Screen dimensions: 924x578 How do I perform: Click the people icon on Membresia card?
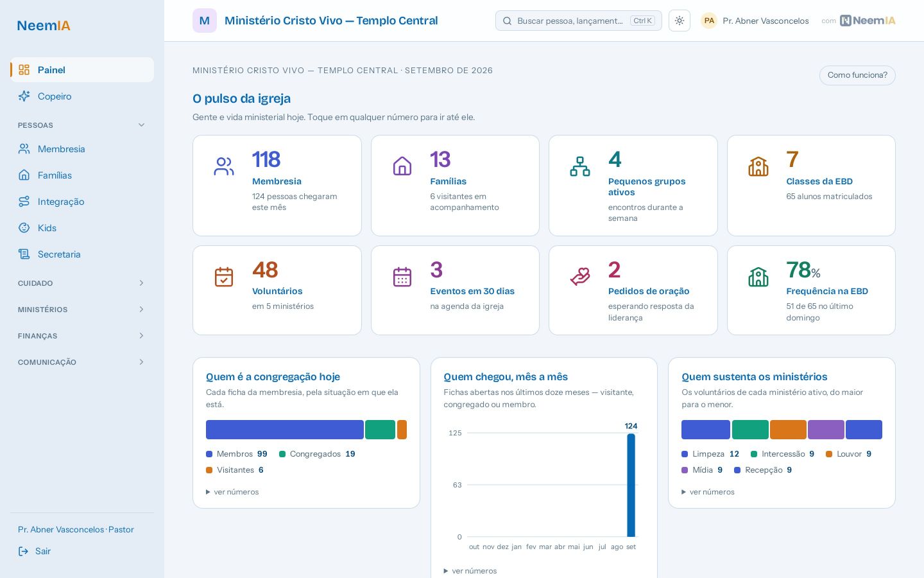(x=224, y=166)
